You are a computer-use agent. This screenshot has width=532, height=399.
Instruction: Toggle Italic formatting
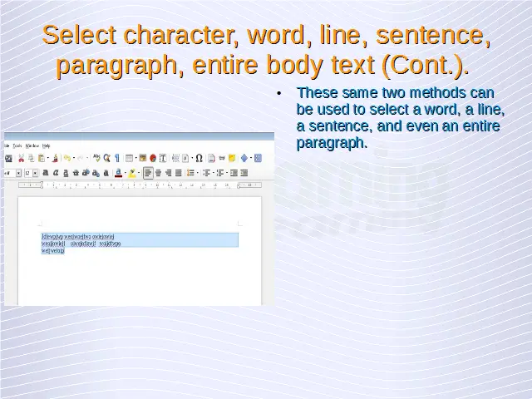55,173
